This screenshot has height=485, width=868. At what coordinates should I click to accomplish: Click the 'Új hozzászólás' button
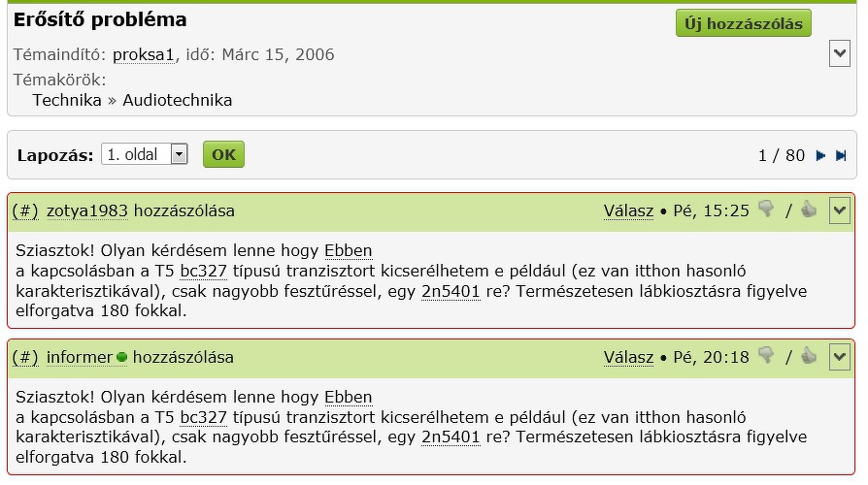(743, 23)
